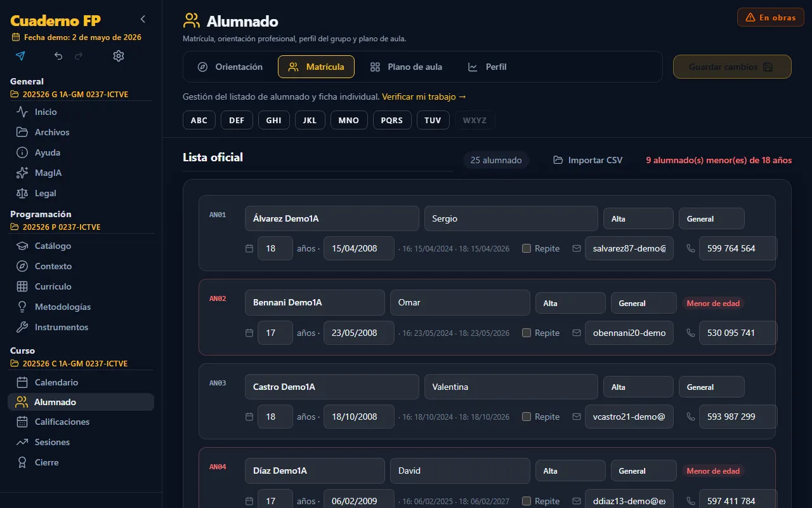
Task: Check Repite for Bennani Demo1A
Action: point(526,333)
